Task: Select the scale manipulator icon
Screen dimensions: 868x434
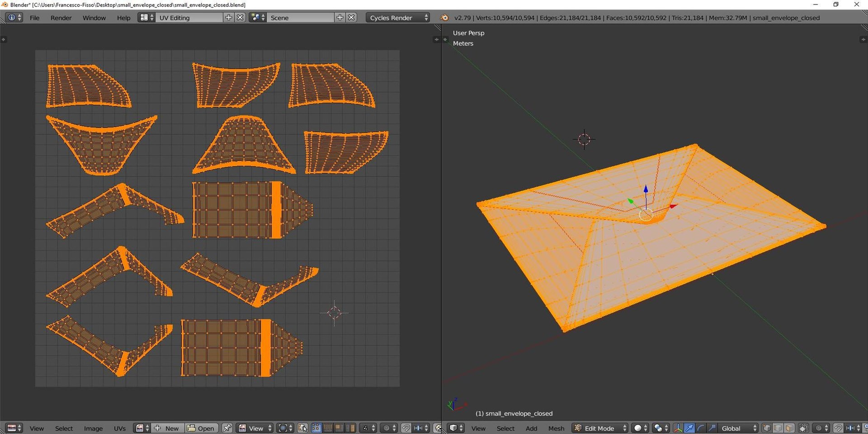Action: click(x=712, y=428)
